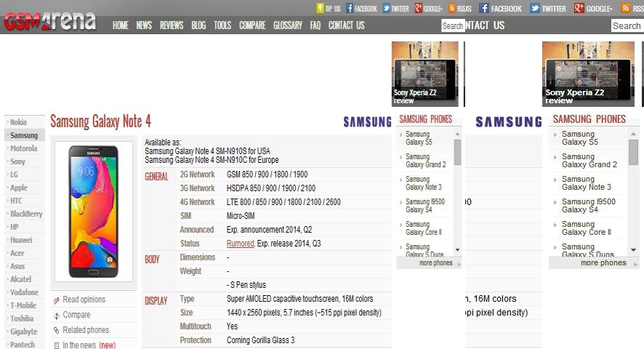Click the smaller Twitter bird icon in header
This screenshot has height=349, width=644.
387,8
